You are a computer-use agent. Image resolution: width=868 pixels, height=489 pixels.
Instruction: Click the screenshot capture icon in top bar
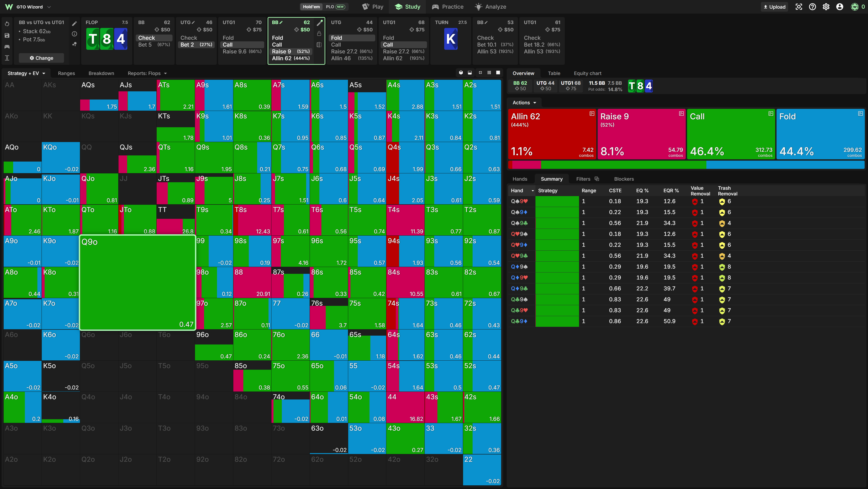[799, 7]
